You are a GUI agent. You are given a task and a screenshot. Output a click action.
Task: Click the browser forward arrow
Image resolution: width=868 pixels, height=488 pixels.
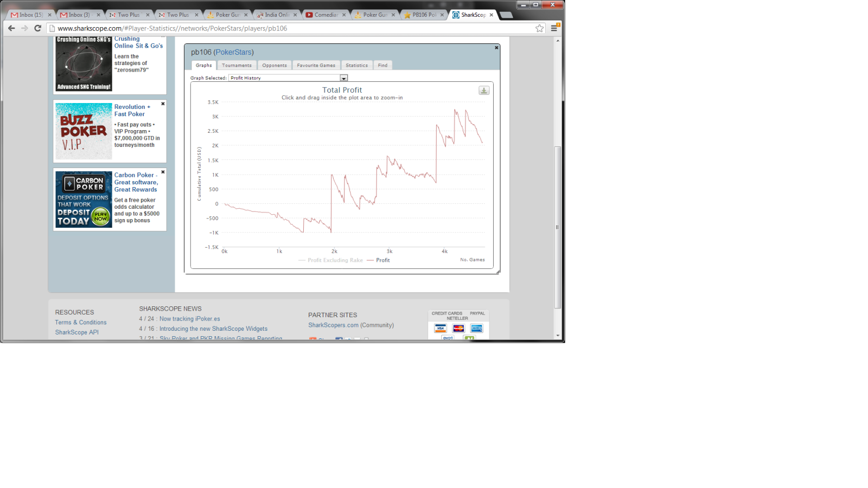coord(24,28)
